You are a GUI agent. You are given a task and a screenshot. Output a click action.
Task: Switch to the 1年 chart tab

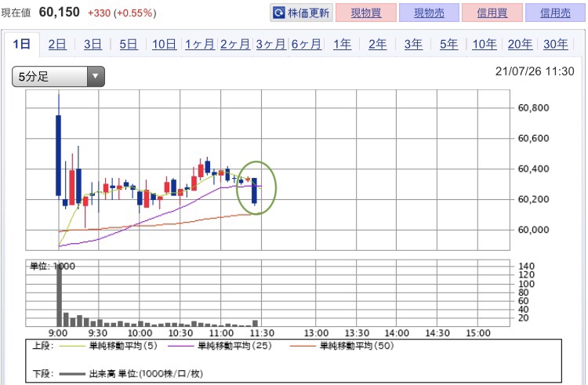point(342,45)
